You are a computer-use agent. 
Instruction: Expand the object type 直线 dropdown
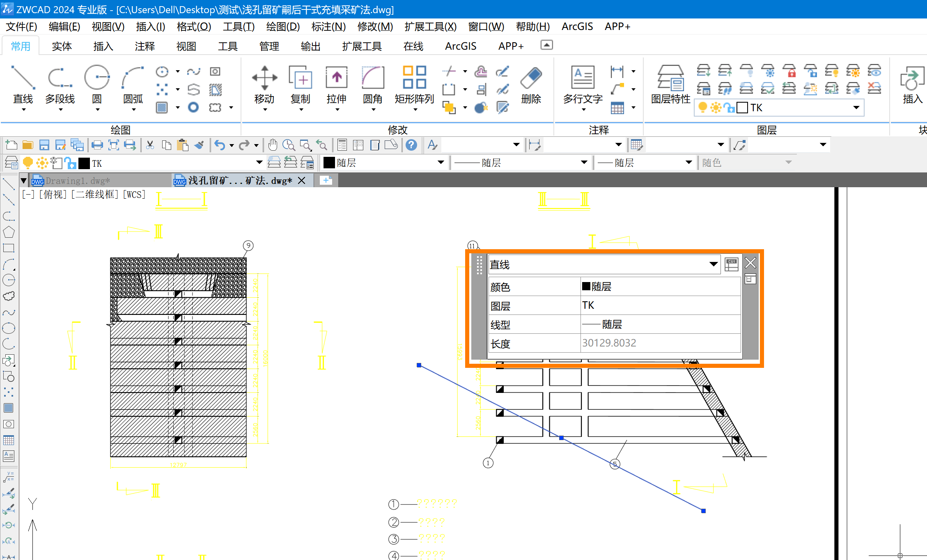714,264
